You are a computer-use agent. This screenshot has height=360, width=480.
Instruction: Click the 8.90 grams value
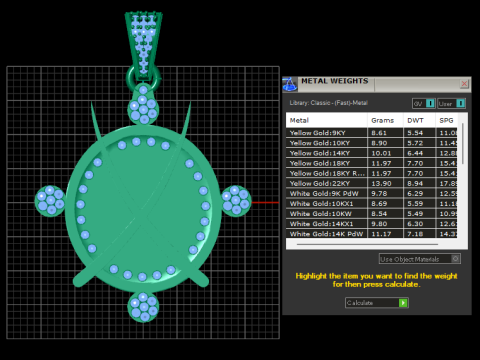(379, 143)
